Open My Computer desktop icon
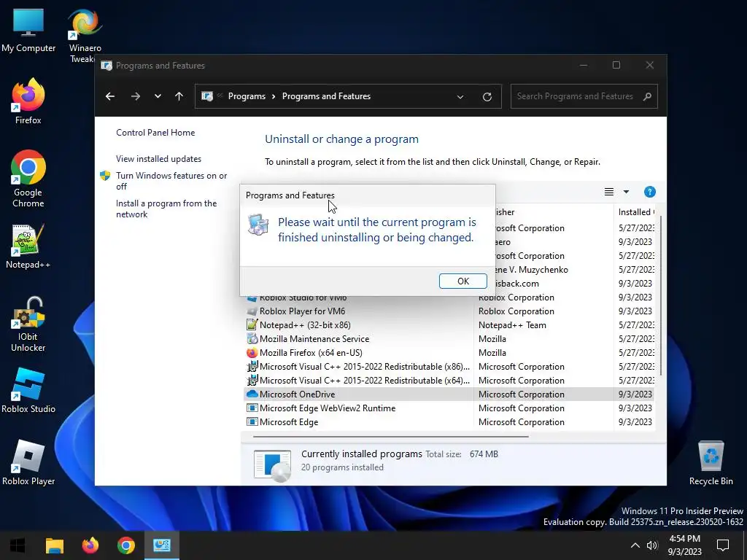 (x=28, y=31)
